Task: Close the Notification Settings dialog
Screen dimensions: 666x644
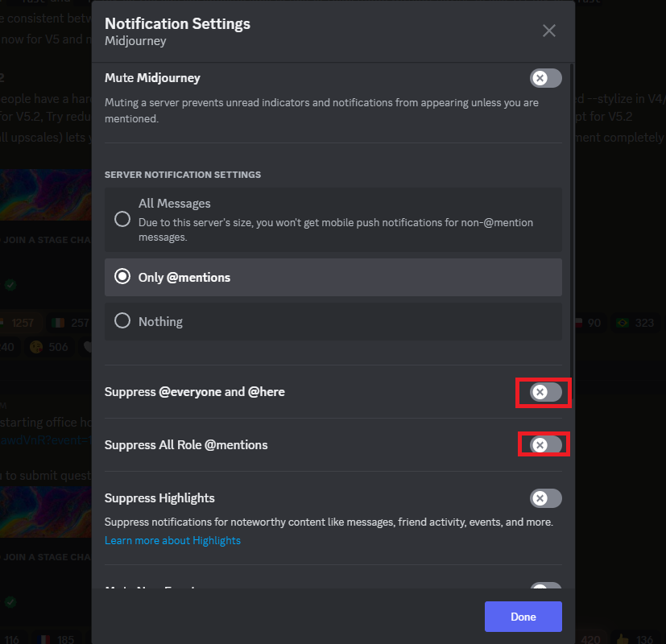Action: coord(549,31)
